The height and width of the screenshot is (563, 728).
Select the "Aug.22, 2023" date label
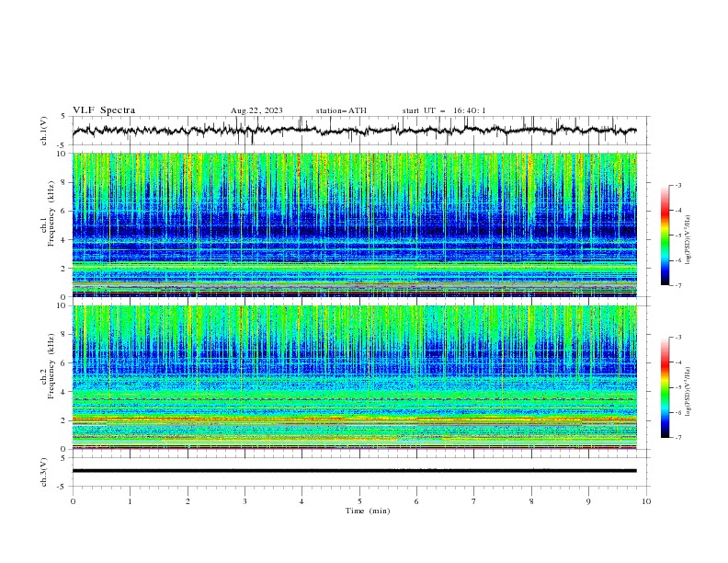[256, 110]
